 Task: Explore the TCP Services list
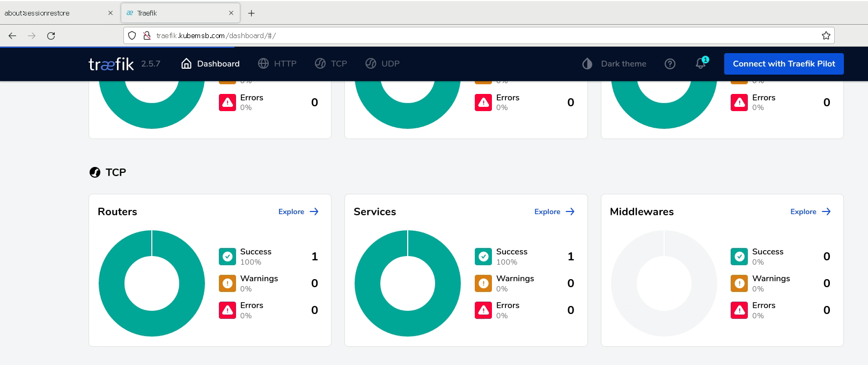coord(554,212)
